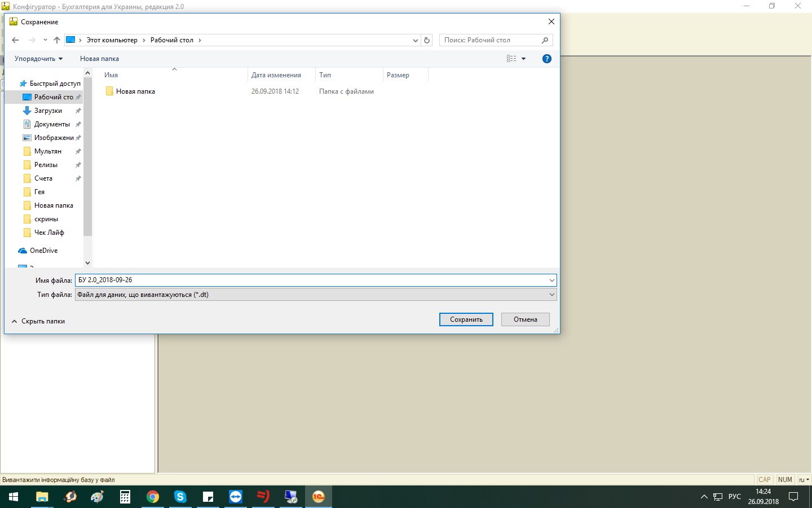
Task: Expand chevron after Рабочий стол in path
Action: coord(200,40)
